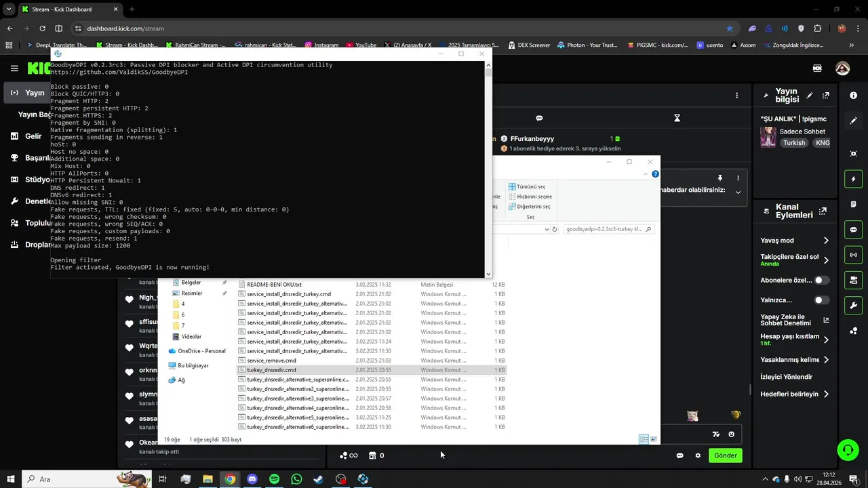The image size is (868, 488).
Task: Open Stüdyo item in sidebar
Action: pyautogui.click(x=30, y=180)
